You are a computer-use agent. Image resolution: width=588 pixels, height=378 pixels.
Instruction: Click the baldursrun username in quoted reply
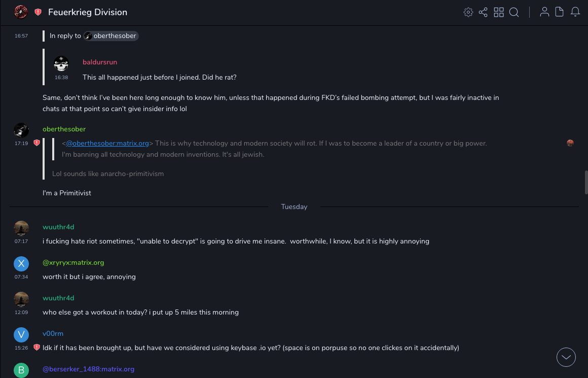[x=100, y=62]
